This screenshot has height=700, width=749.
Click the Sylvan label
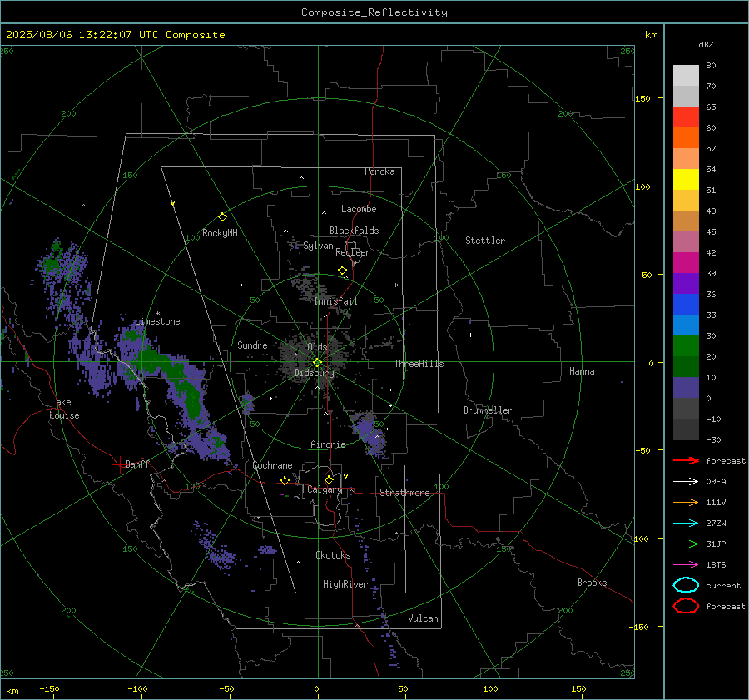[318, 246]
